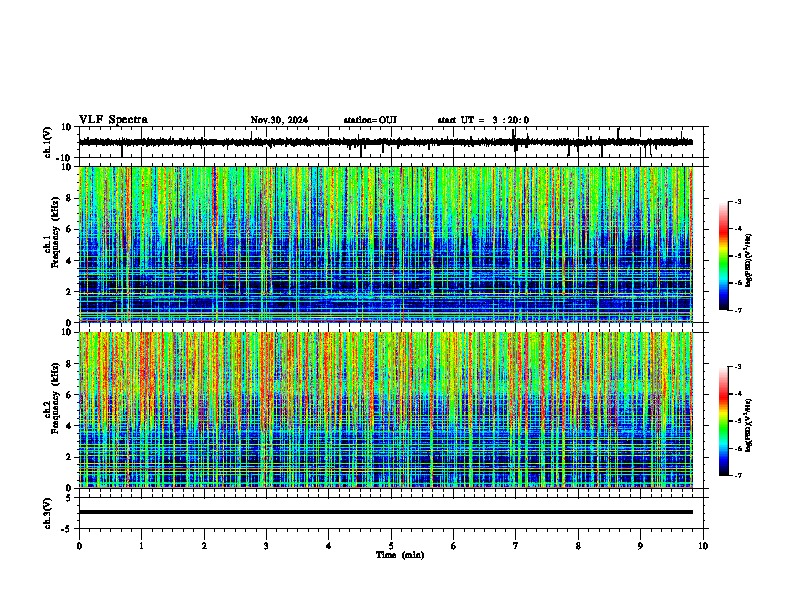The image size is (792, 612).
Task: Click the "10" tick on the time axis
Action: tap(703, 546)
